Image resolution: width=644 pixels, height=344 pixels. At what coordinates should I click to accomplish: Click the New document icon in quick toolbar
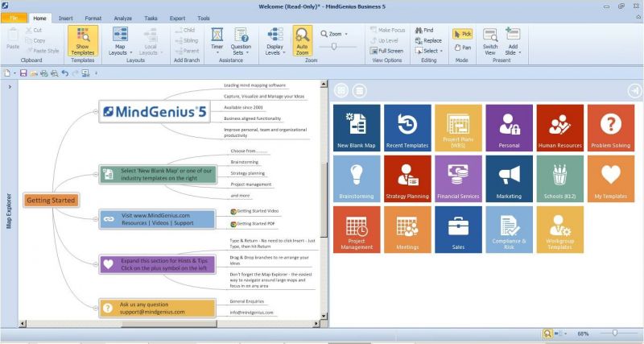7,73
